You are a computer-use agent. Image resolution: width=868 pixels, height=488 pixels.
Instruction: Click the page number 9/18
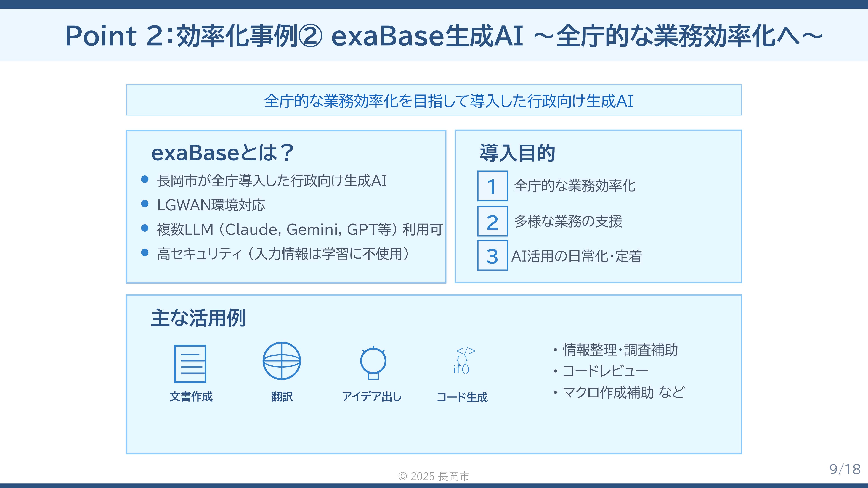pos(844,469)
